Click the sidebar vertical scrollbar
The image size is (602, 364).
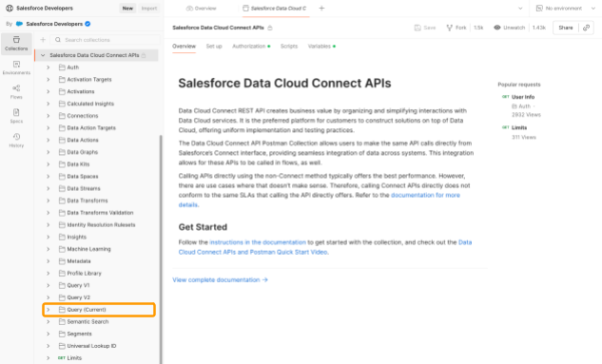tap(161, 249)
